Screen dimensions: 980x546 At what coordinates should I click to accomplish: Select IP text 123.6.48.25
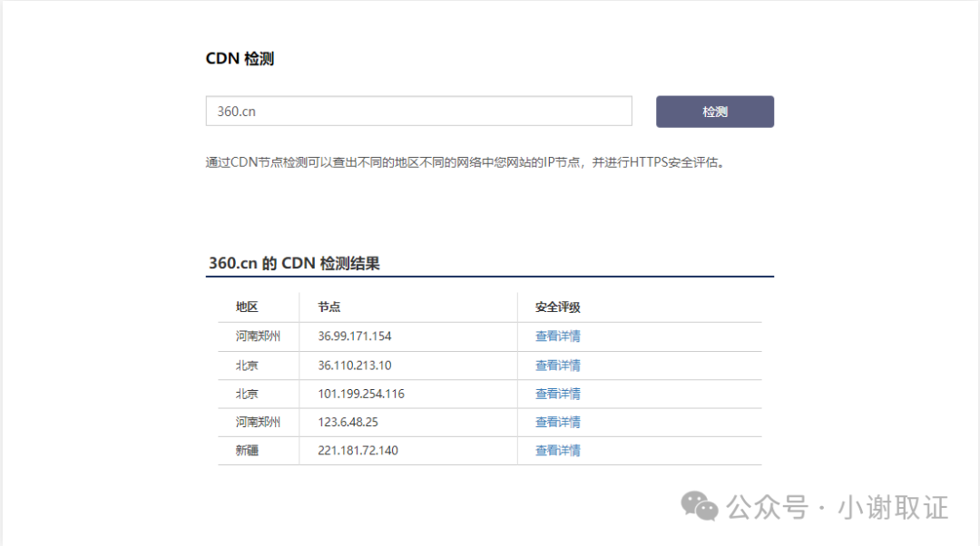click(348, 423)
